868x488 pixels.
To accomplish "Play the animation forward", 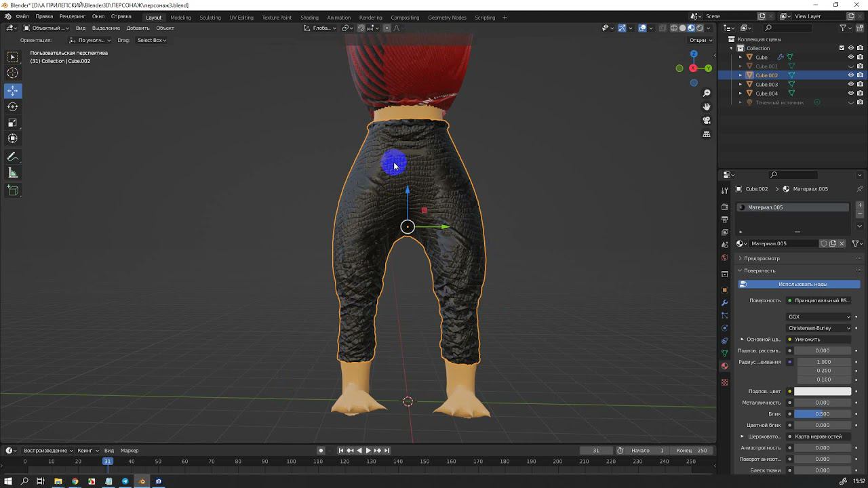I will point(368,450).
